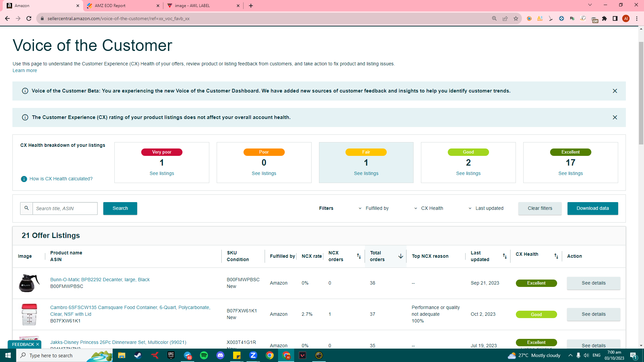Close the AMZ EOD Report tab
This screenshot has height=362, width=644.
click(x=158, y=6)
